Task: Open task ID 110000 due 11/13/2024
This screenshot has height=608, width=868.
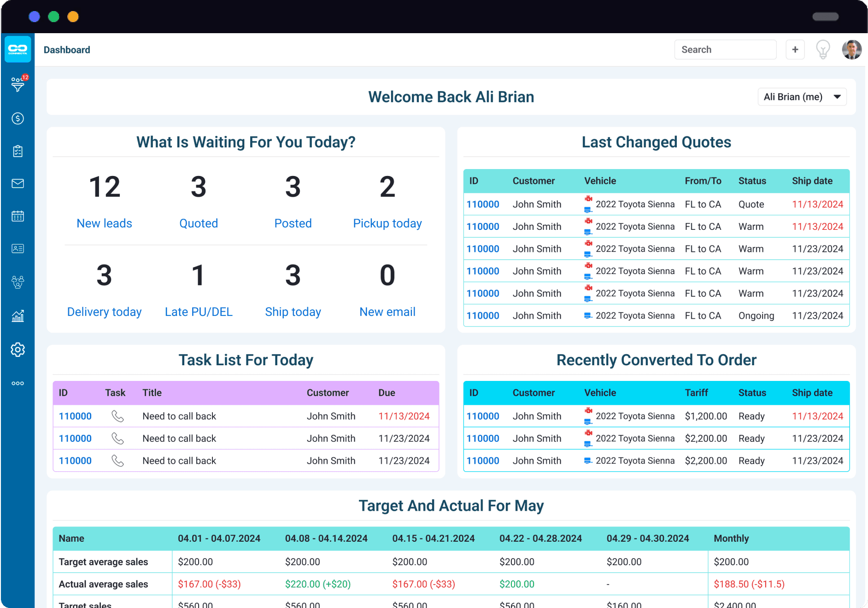Action: [x=75, y=416]
